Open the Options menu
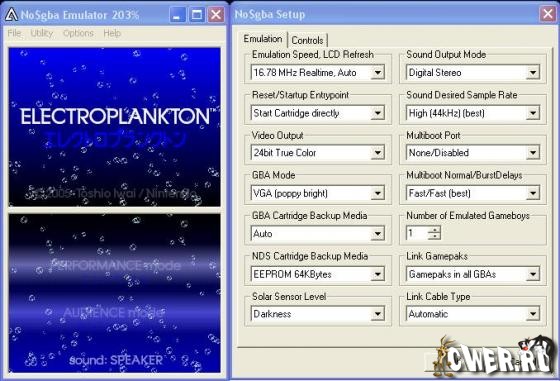The width and height of the screenshot is (560, 381). (78, 33)
